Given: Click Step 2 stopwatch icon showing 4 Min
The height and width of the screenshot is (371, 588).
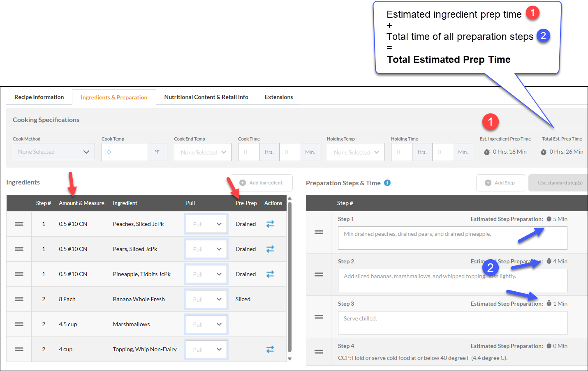Looking at the screenshot, I should tap(549, 261).
